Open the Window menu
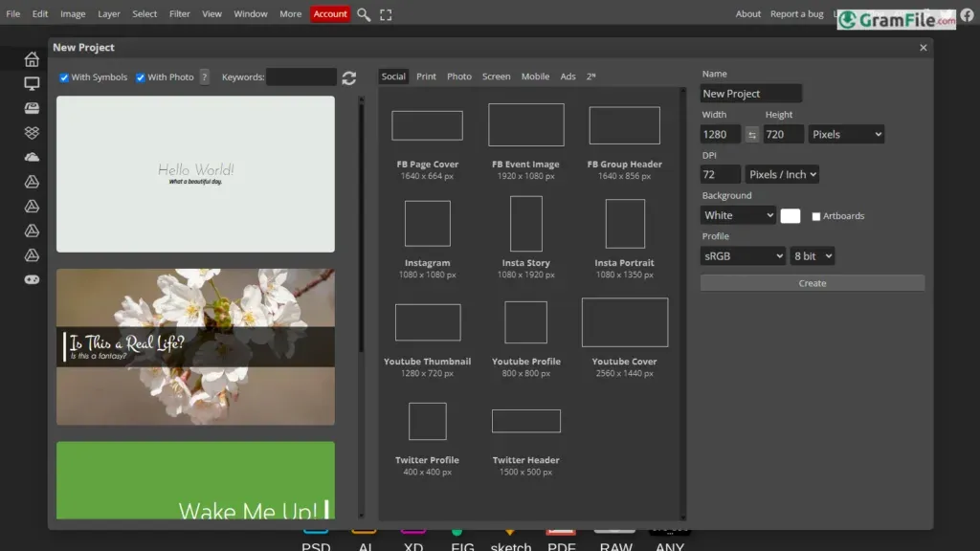This screenshot has width=980, height=551. (x=251, y=13)
